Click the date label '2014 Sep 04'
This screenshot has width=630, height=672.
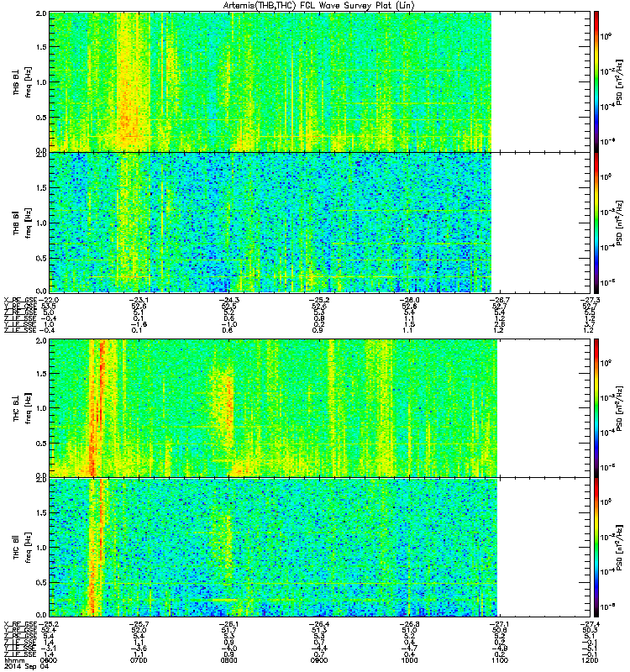(27, 666)
